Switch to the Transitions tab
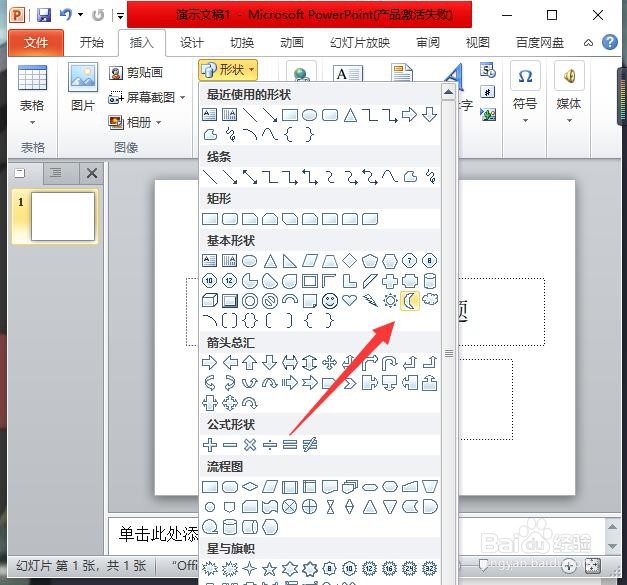The height and width of the screenshot is (585, 627). coord(242,42)
